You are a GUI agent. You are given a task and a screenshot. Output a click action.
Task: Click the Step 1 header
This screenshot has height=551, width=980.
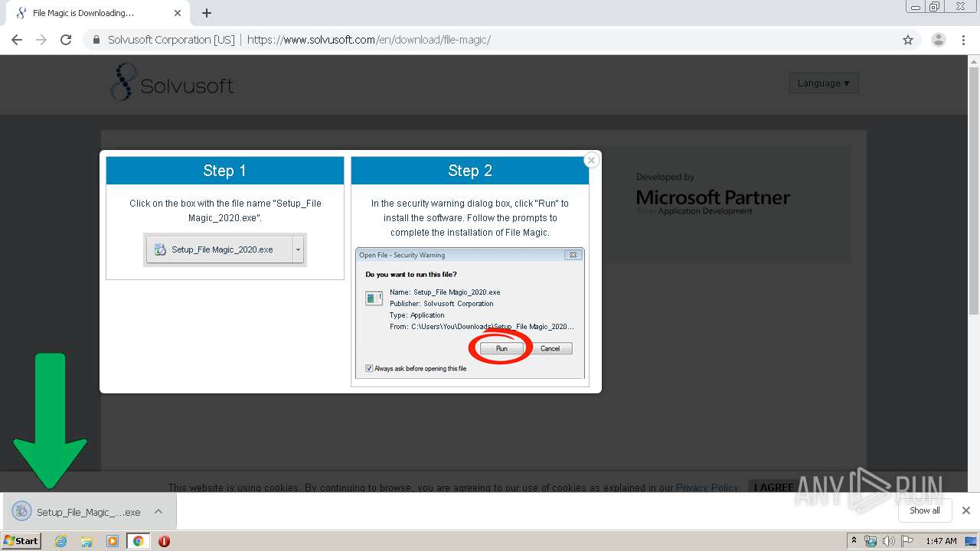coord(225,171)
